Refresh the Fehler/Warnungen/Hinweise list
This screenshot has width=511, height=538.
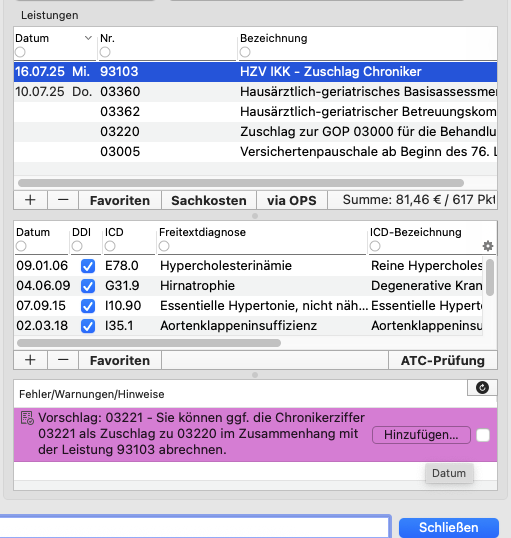[x=482, y=388]
